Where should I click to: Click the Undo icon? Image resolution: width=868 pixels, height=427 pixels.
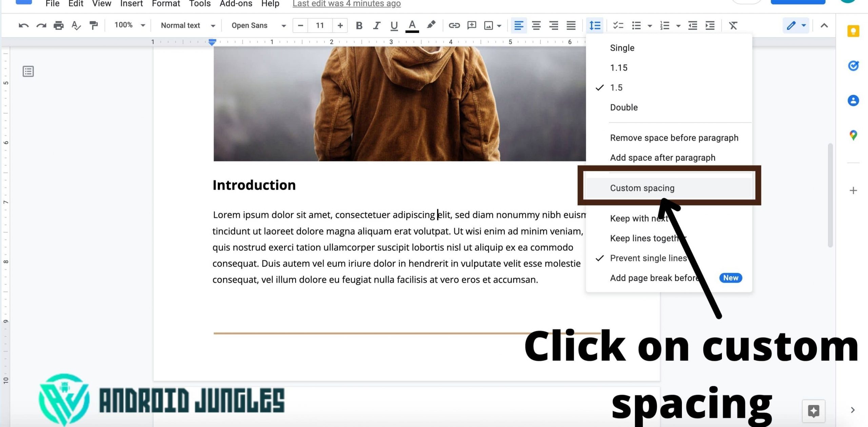(x=23, y=25)
